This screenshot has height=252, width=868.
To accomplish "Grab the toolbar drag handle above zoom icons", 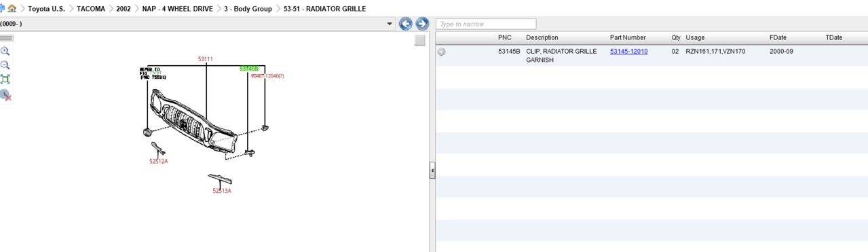I will [6, 39].
